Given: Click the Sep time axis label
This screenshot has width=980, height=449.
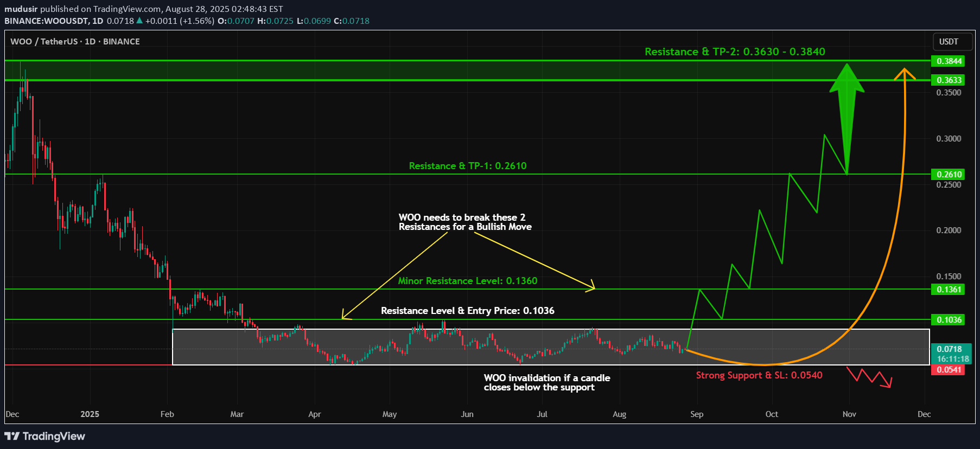Looking at the screenshot, I should coord(697,414).
